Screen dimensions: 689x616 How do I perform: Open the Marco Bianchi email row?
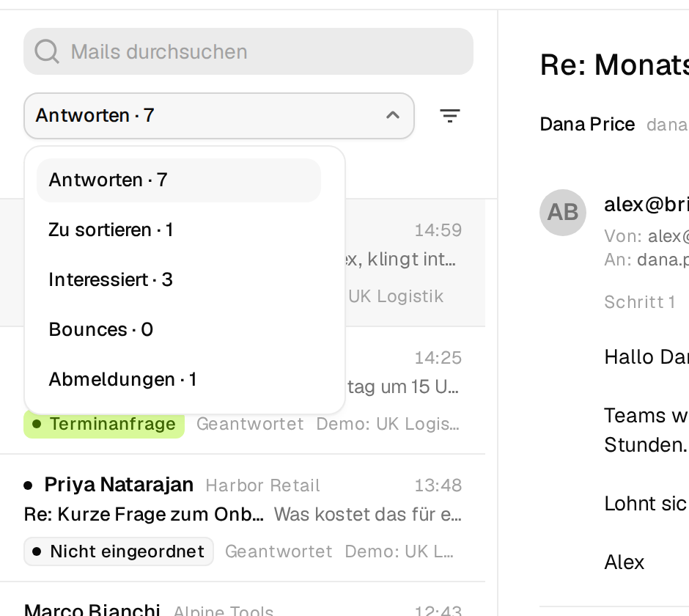click(x=243, y=600)
